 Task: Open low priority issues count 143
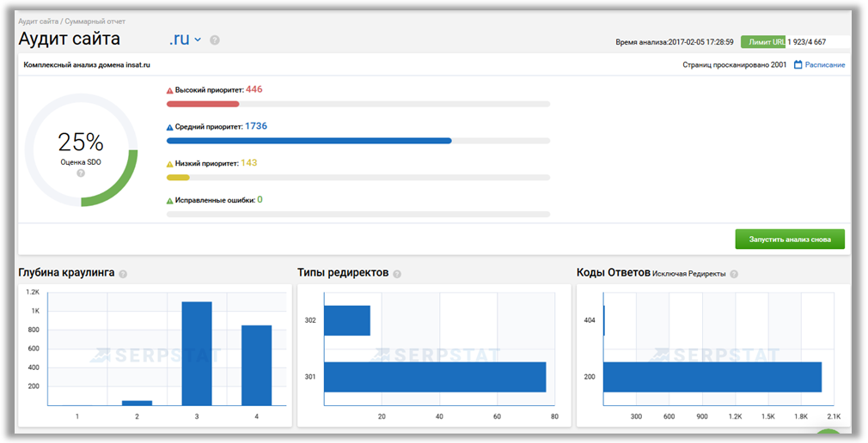tap(249, 162)
